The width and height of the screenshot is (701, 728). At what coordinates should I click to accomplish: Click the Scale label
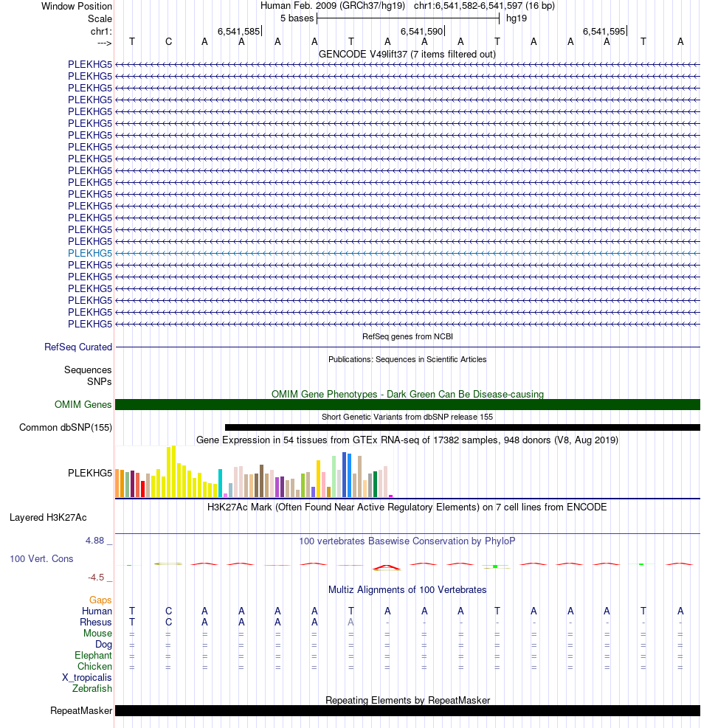click(x=100, y=18)
